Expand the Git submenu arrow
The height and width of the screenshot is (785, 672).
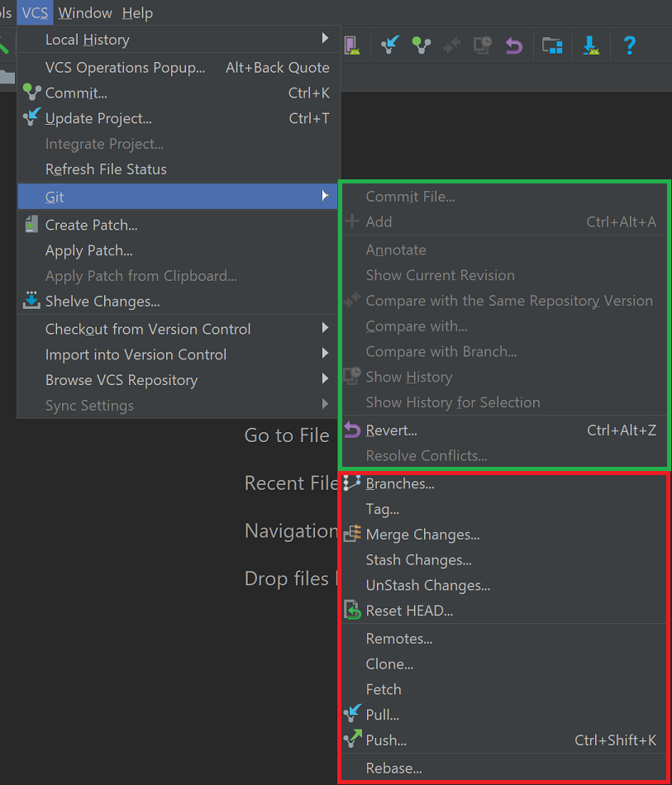point(325,196)
